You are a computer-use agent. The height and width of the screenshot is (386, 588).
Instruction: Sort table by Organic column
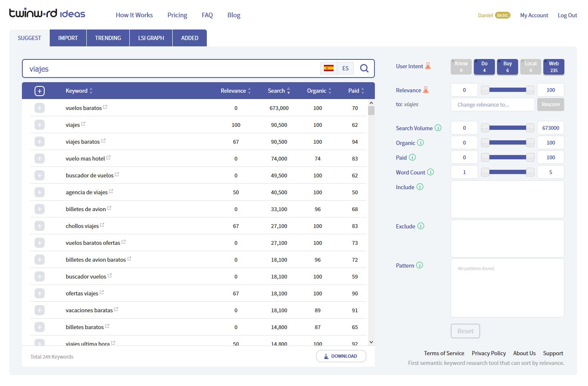click(x=319, y=91)
